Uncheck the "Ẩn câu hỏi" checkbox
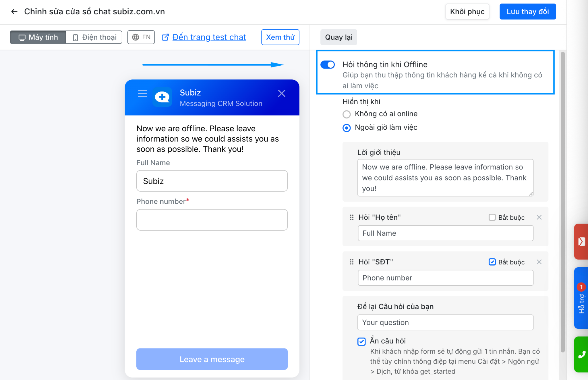The height and width of the screenshot is (380, 588). (x=361, y=341)
